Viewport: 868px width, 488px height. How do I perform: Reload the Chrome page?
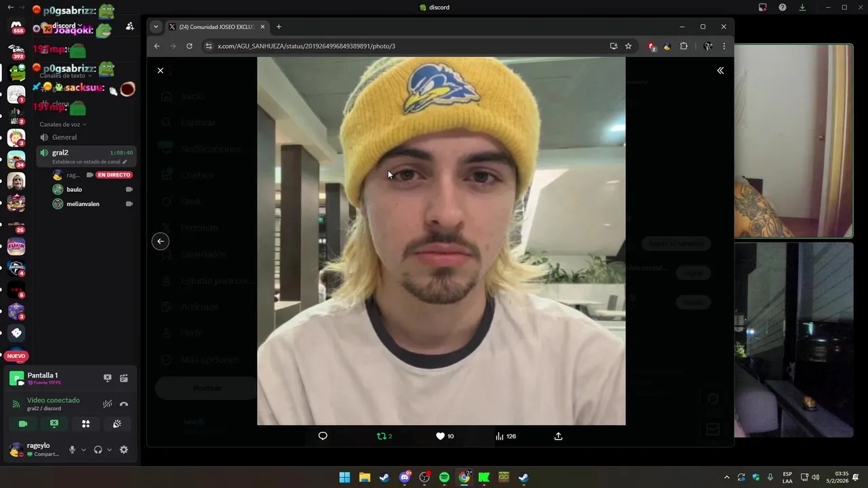coord(189,46)
